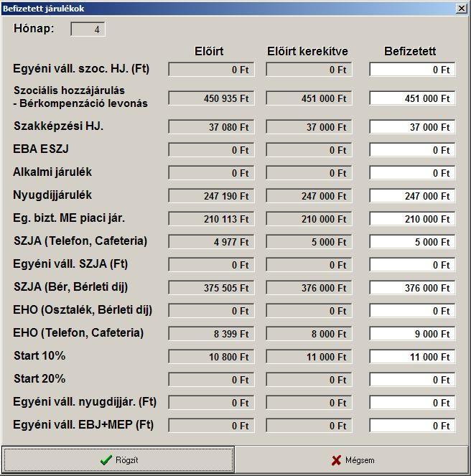Click Befizetett field for Nyugdíjjárulék
Screen dimensions: 471x476
(412, 196)
